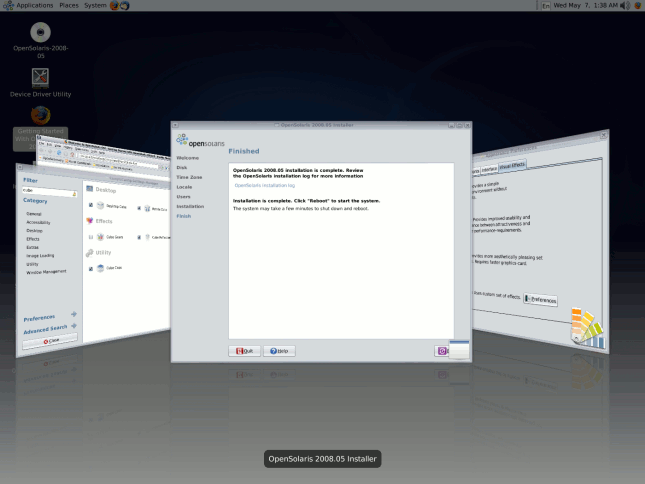Click the partly hidden Reboot button in installer

(442, 351)
